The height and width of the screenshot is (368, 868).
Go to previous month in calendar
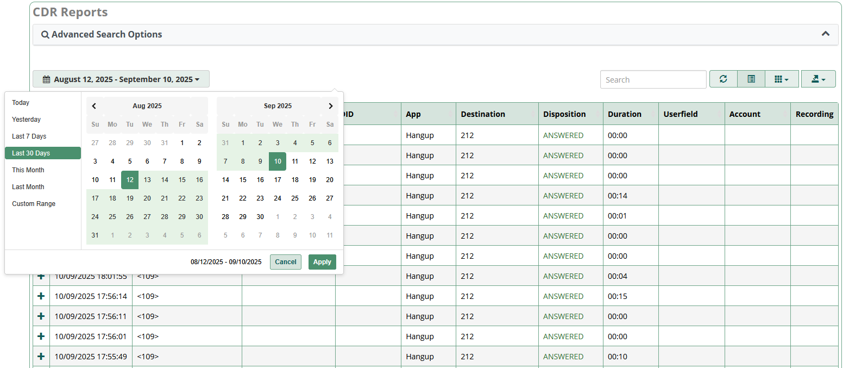pos(95,106)
